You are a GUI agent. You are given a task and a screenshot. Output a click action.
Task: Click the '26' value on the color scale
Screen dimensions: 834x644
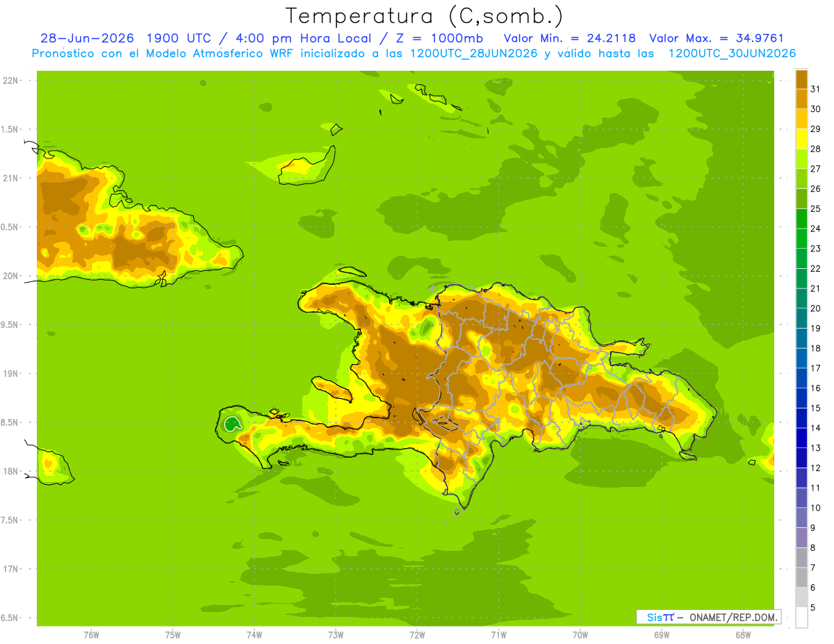(816, 189)
